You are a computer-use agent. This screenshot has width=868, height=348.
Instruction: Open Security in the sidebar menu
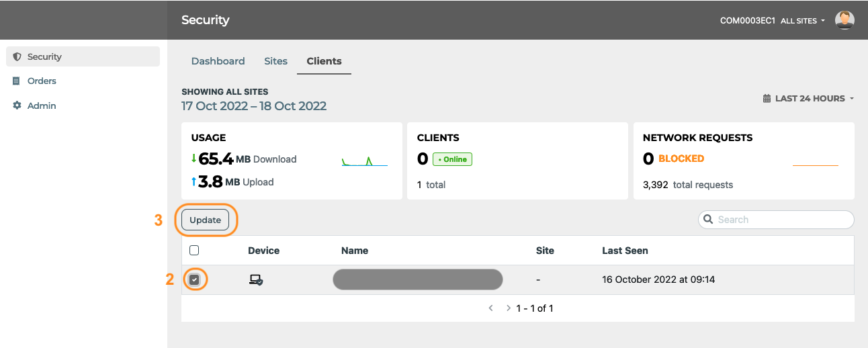83,56
